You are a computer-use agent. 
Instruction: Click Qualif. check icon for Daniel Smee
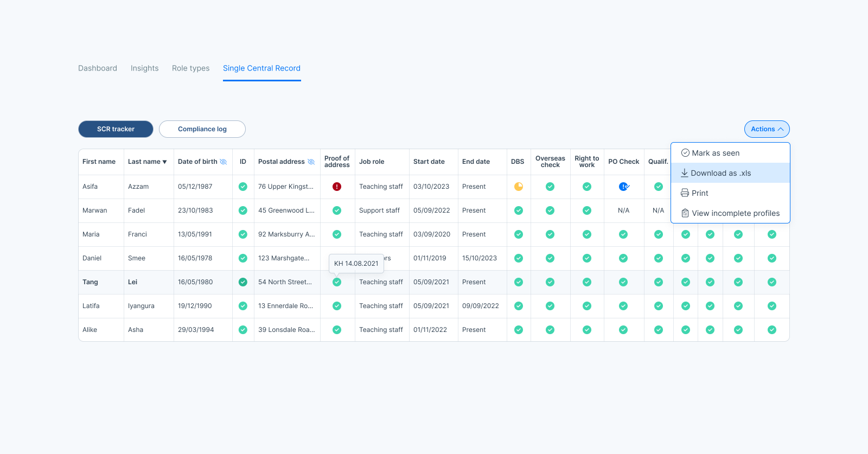click(x=659, y=258)
